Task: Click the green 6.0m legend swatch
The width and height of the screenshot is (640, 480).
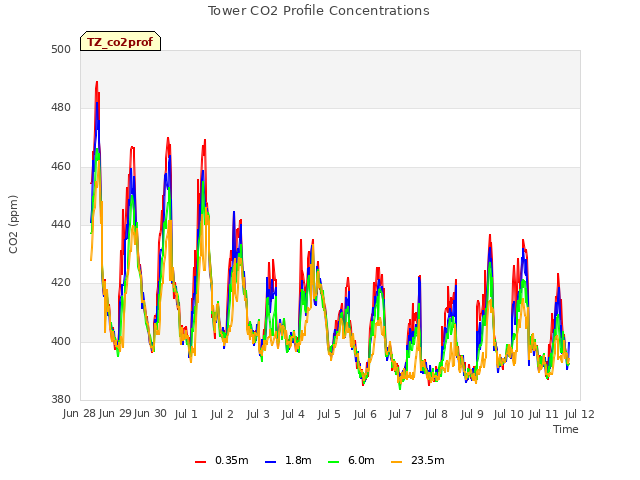Action: tap(333, 462)
